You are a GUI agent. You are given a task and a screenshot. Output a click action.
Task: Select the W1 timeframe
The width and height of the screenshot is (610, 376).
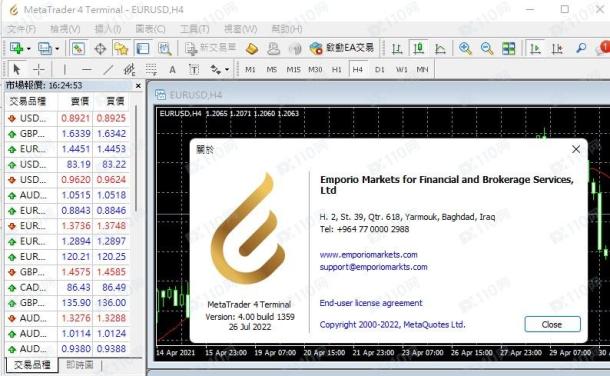(x=401, y=70)
